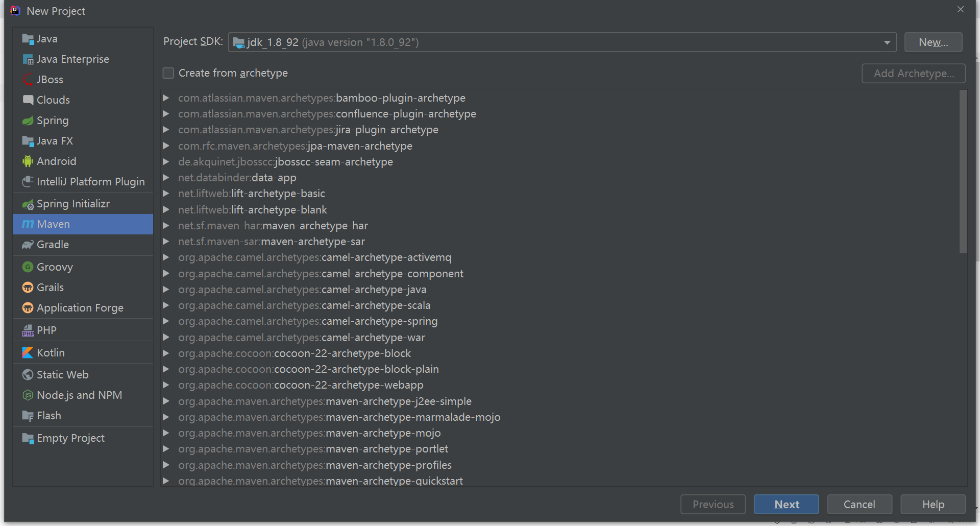Select maven-archetype-j2ee-simple row text
This screenshot has height=526, width=980.
(x=325, y=401)
